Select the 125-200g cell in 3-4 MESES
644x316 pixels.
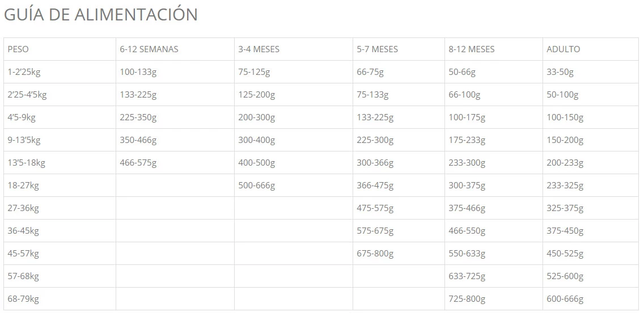[257, 95]
